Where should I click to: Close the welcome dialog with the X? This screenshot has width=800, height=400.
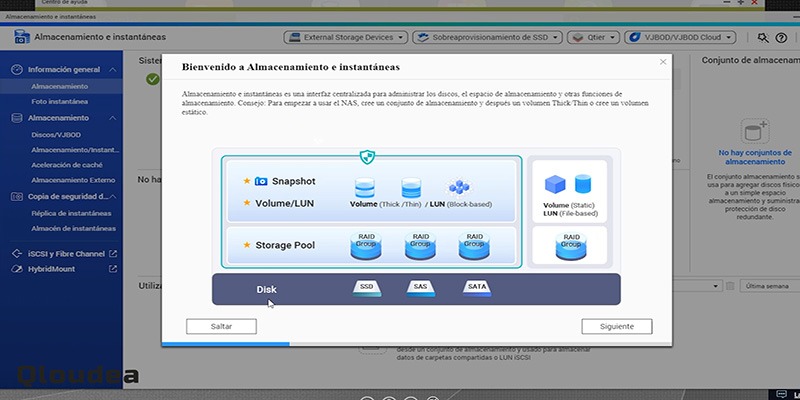[x=663, y=62]
